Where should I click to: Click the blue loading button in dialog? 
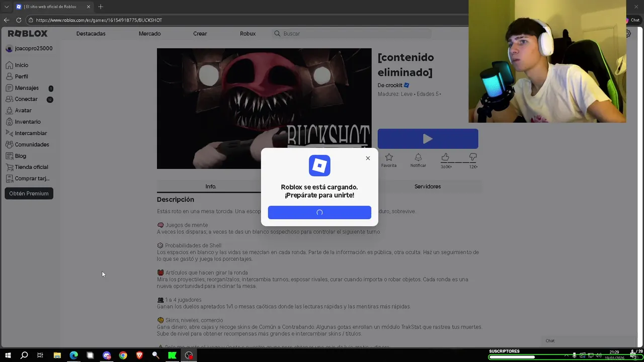[319, 212]
